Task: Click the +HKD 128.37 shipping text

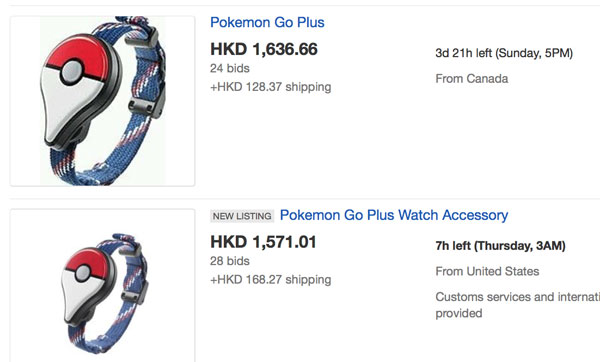Action: [x=271, y=87]
